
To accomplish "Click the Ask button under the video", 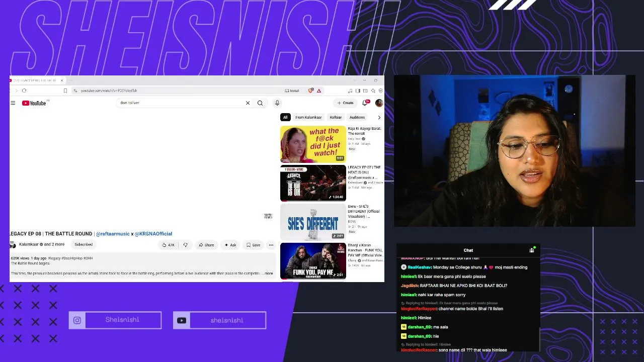I will pyautogui.click(x=230, y=245).
